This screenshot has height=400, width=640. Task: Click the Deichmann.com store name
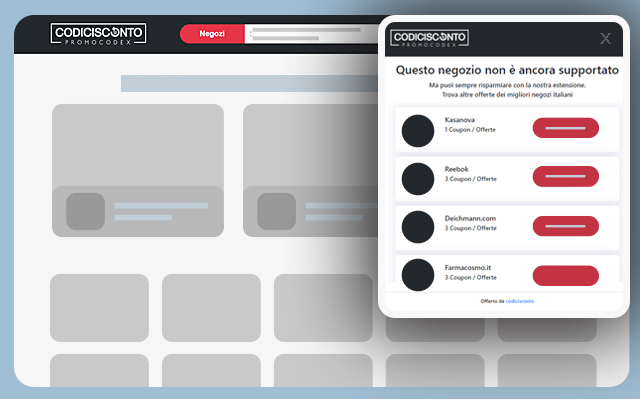tap(470, 218)
